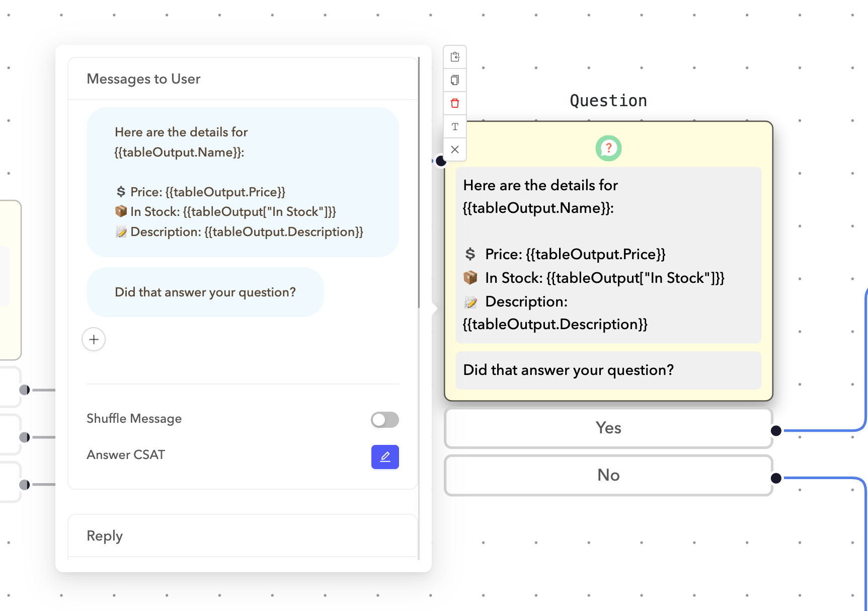The image size is (868, 611).
Task: Delete node with red trash icon
Action: pos(455,103)
